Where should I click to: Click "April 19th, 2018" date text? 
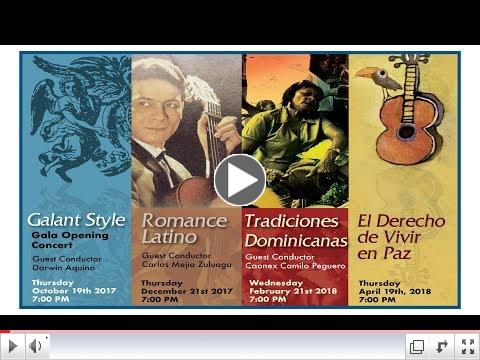[395, 291]
